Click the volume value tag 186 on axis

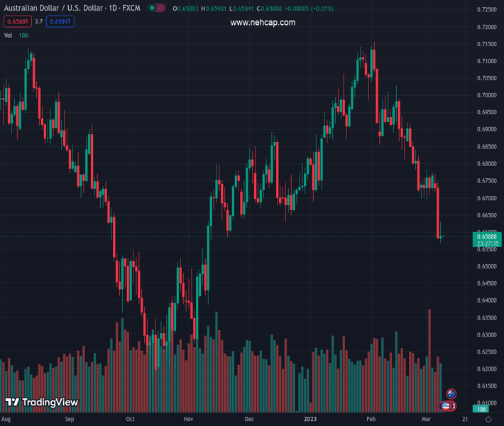click(481, 410)
